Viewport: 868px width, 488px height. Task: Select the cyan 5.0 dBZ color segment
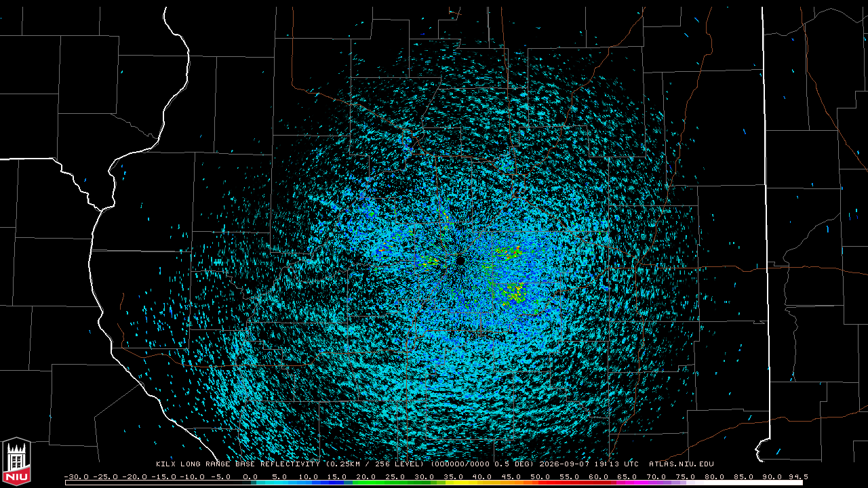point(280,483)
